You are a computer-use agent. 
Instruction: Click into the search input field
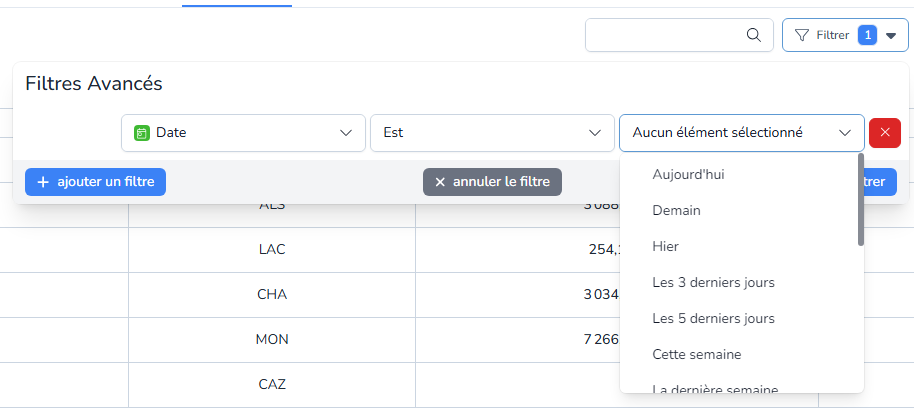tap(665, 35)
